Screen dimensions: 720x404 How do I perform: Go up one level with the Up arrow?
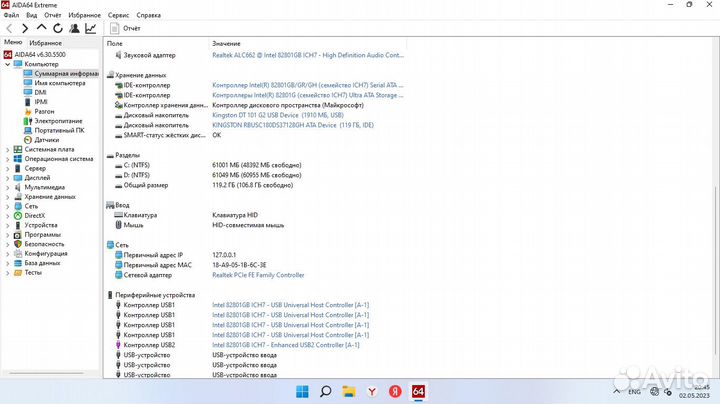point(41,28)
